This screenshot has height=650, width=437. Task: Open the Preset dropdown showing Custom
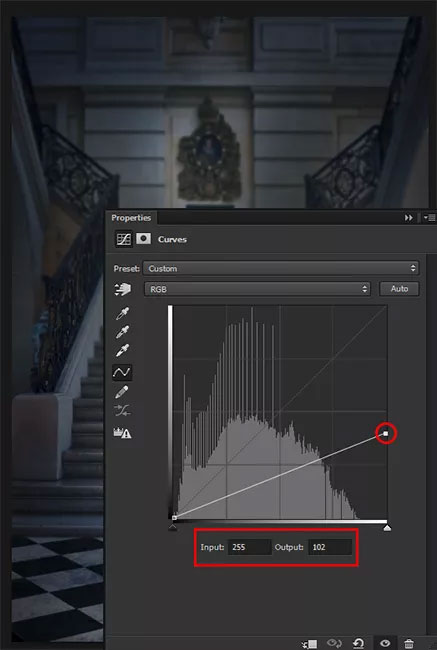281,268
